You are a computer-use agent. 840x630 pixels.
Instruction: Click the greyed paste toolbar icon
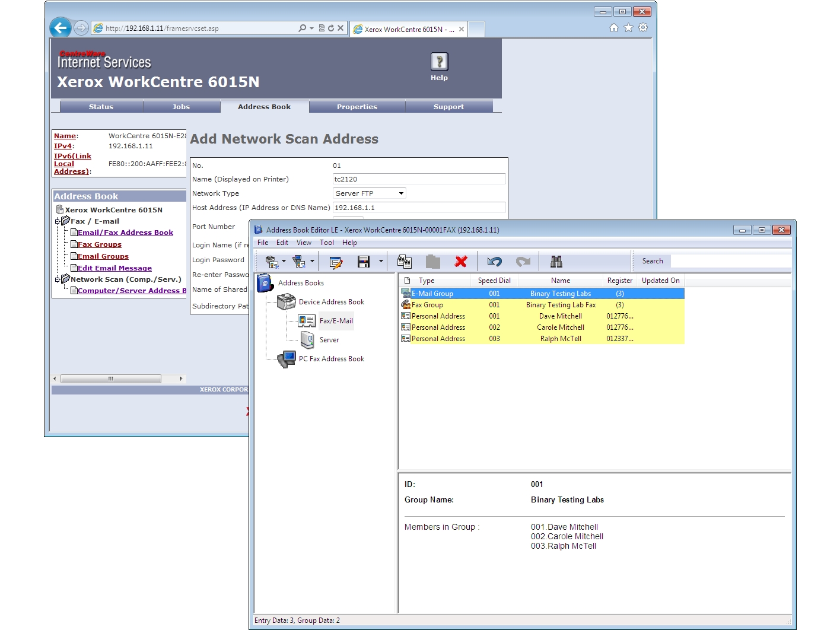[433, 262]
